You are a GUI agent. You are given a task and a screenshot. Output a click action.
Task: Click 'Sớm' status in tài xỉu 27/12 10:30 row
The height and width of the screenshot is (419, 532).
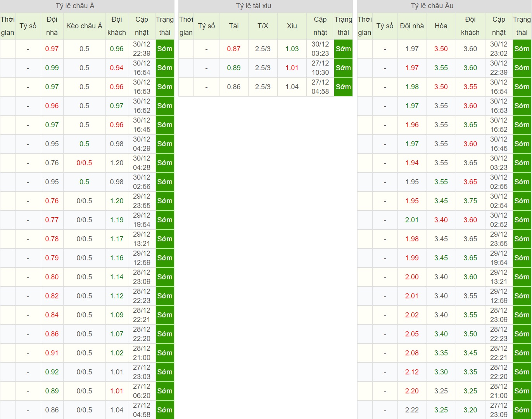coord(343,68)
